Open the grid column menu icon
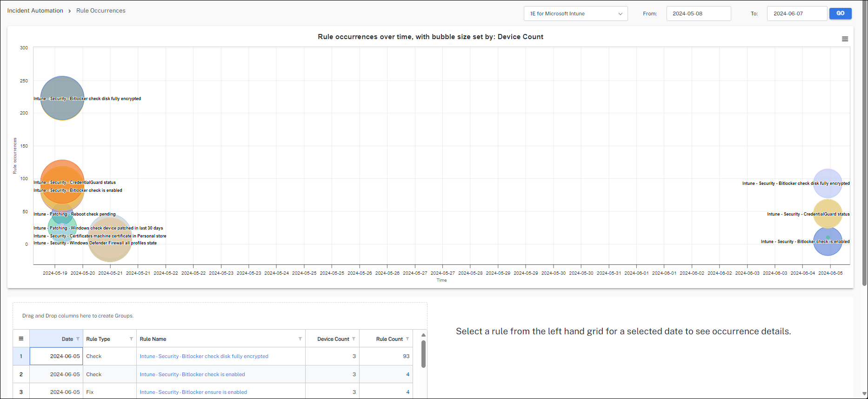This screenshot has height=399, width=868. tap(21, 338)
